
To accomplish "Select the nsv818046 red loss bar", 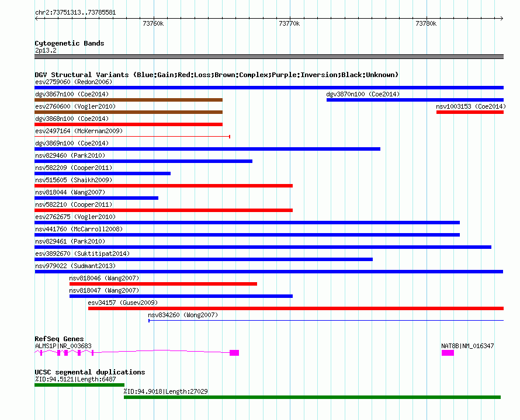I will point(163,284).
